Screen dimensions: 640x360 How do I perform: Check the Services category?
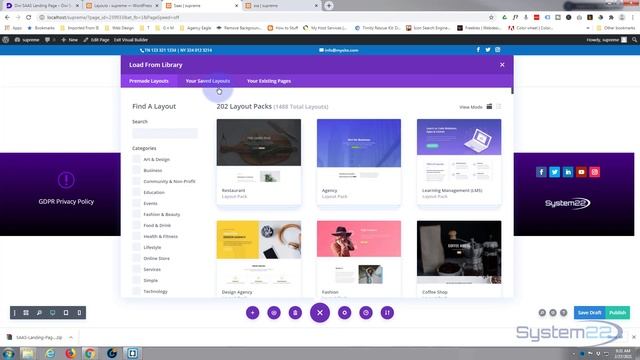click(136, 269)
